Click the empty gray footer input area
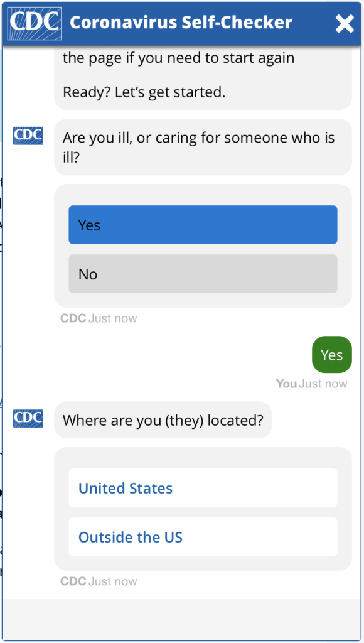The width and height of the screenshot is (364, 643). coord(182,619)
